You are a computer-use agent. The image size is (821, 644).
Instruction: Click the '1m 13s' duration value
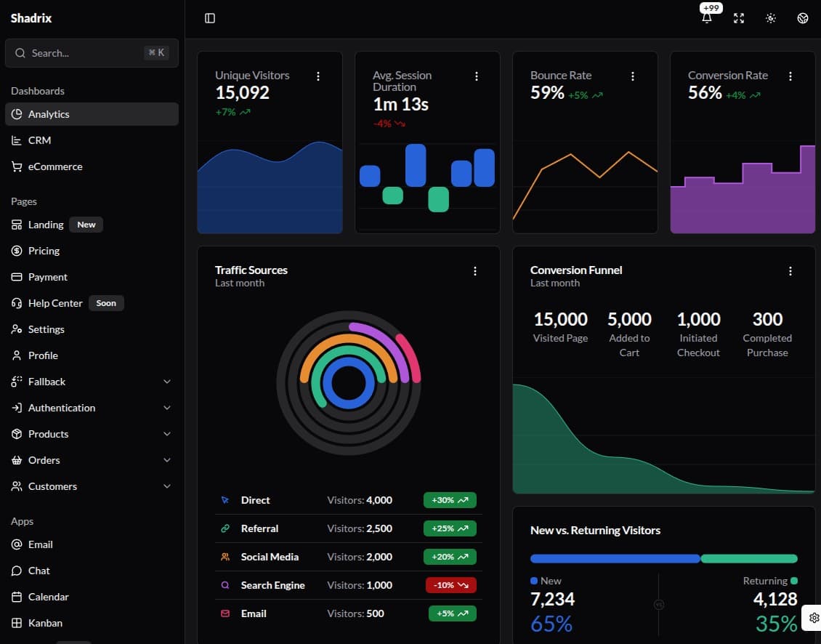click(x=400, y=105)
